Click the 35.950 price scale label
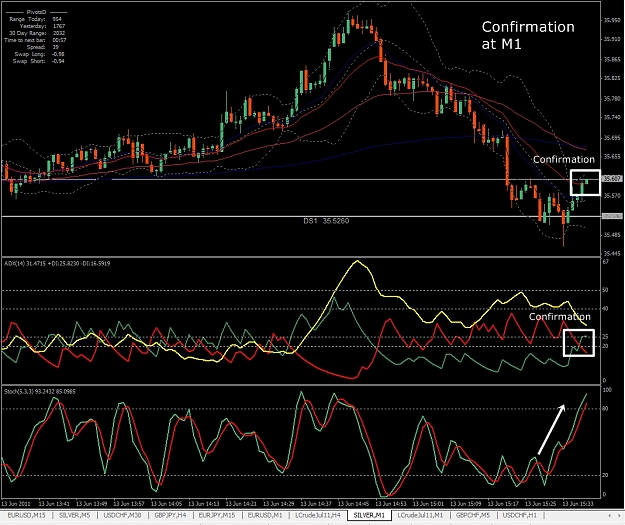 (x=612, y=20)
